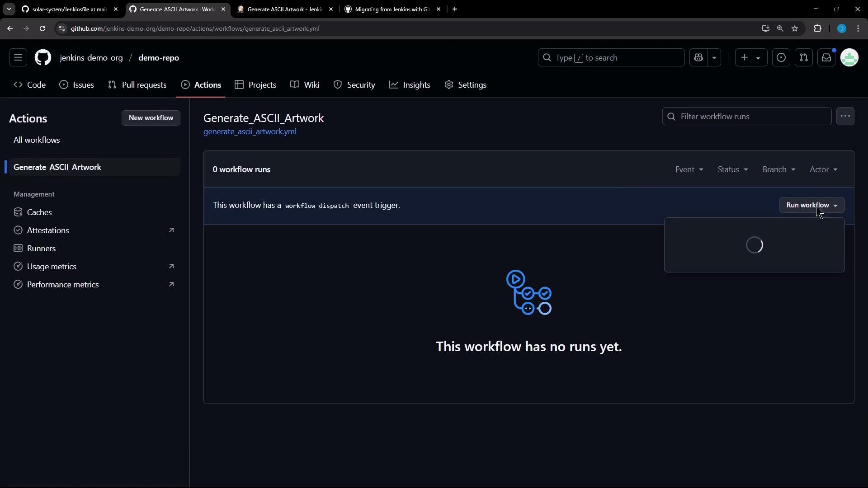The width and height of the screenshot is (868, 488).
Task: Open the repository Settings tab
Action: point(466,85)
